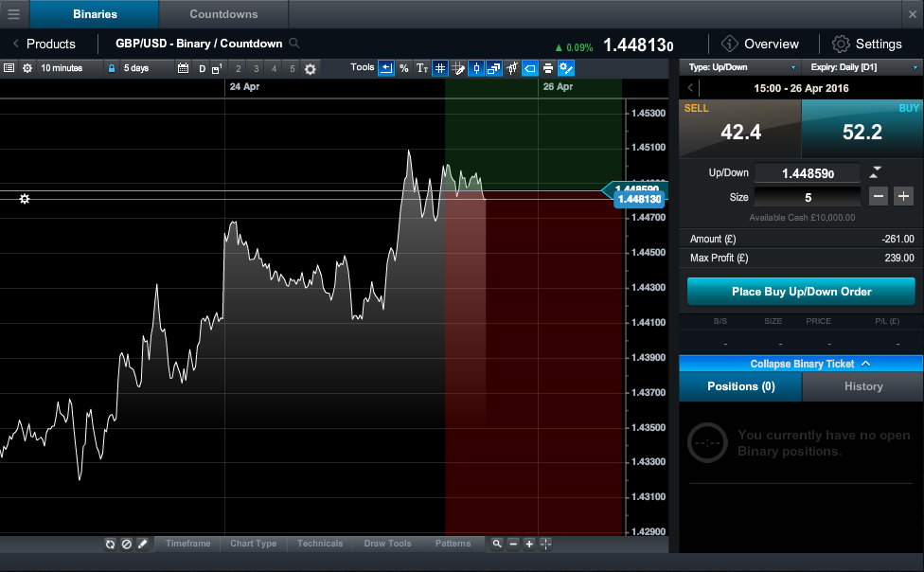Screen dimensions: 924x572
Task: Open the Draw Tools menu
Action: [387, 544]
